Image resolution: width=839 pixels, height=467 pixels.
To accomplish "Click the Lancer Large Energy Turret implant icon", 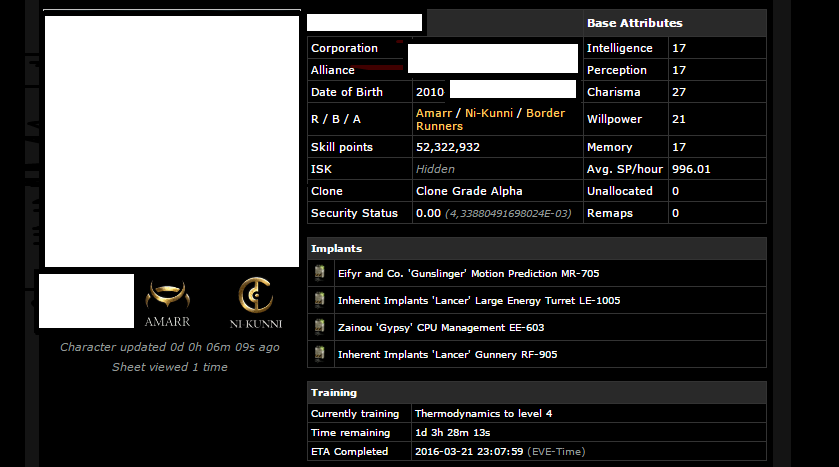I will (x=320, y=300).
